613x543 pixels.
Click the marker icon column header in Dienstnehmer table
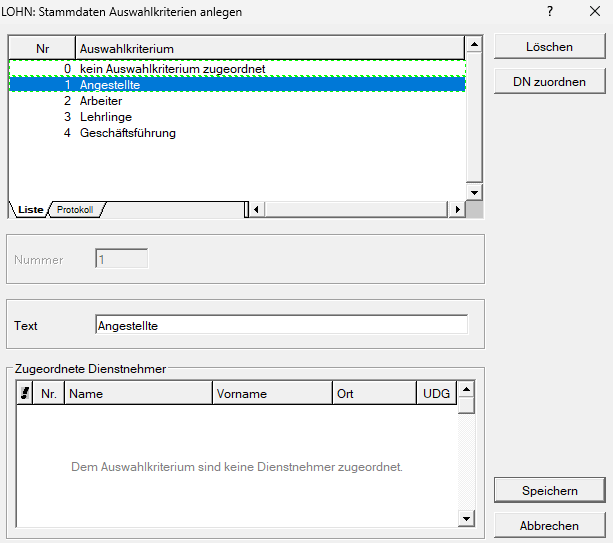(25, 394)
